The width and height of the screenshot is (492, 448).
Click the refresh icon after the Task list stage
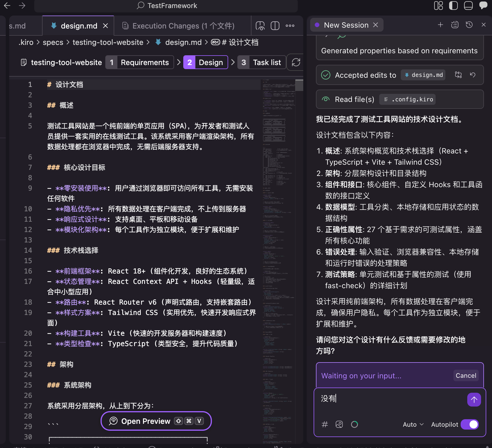[297, 62]
